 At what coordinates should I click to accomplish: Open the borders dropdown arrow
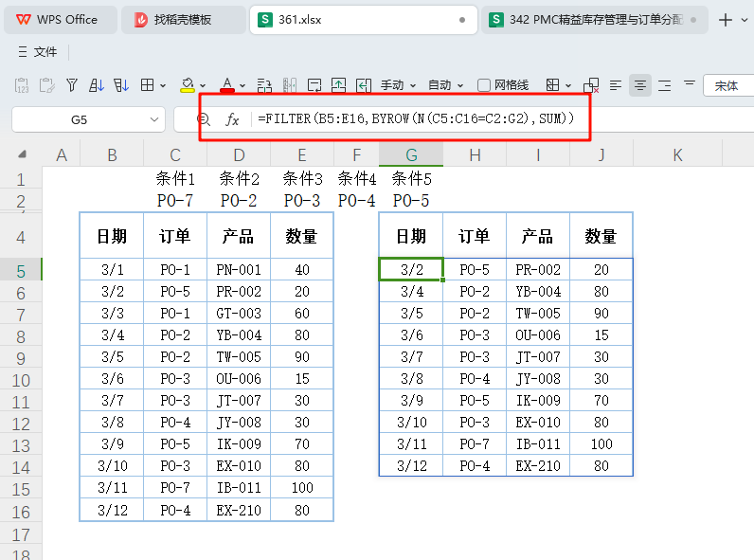point(163,85)
